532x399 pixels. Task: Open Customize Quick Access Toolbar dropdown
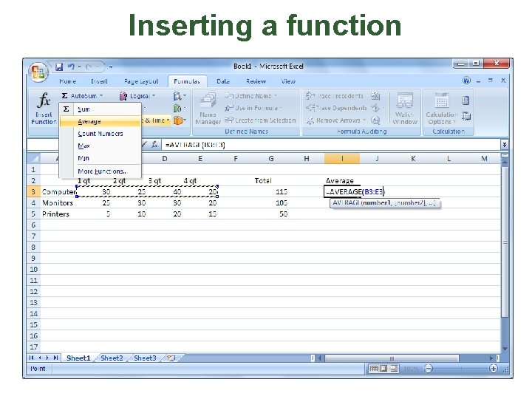pyautogui.click(x=111, y=67)
